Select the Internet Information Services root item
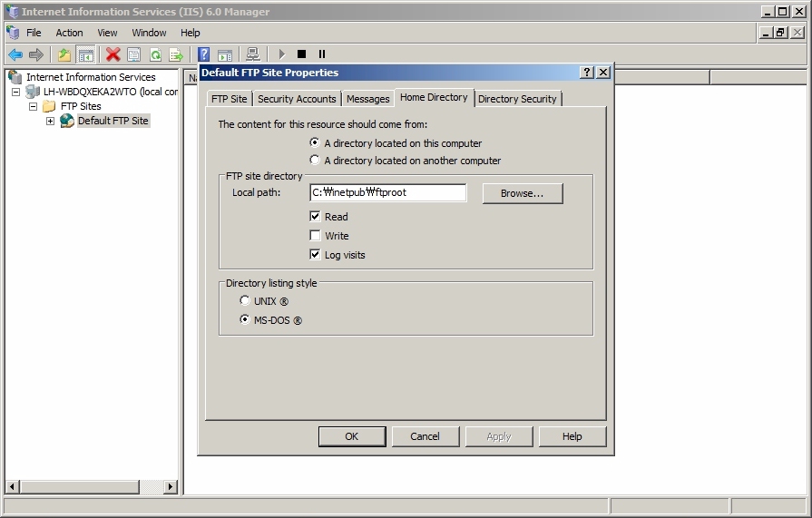Screen dimensions: 812x518 [91, 77]
